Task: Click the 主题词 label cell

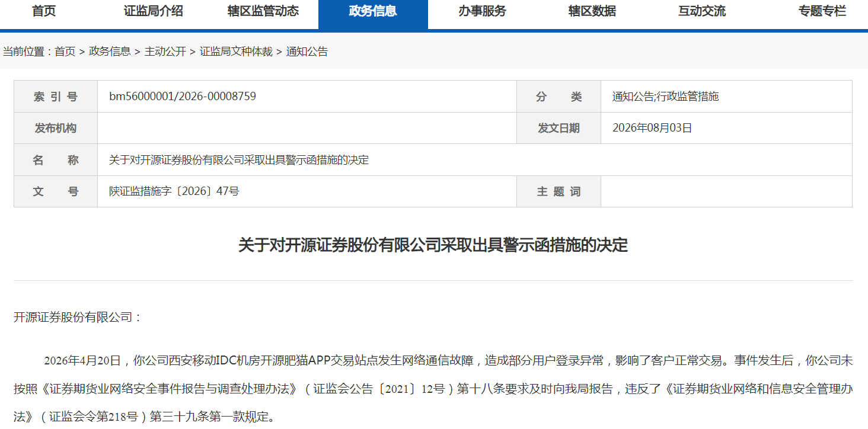Action: click(559, 191)
